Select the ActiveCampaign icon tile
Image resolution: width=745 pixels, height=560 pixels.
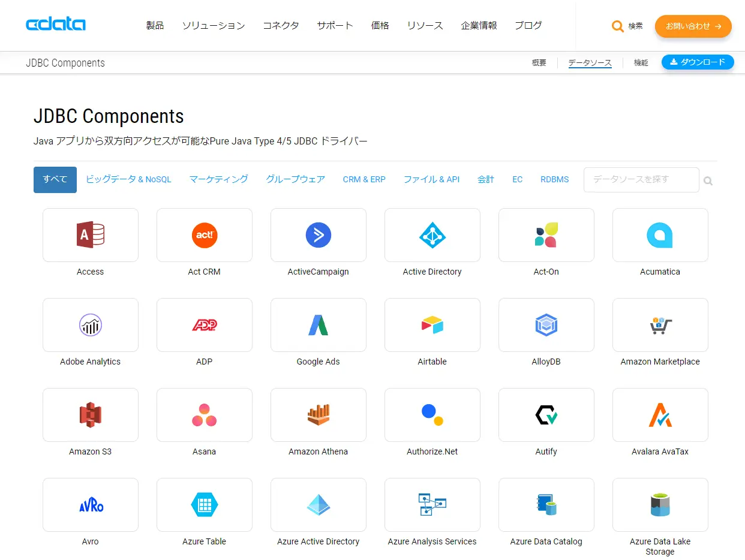(319, 235)
